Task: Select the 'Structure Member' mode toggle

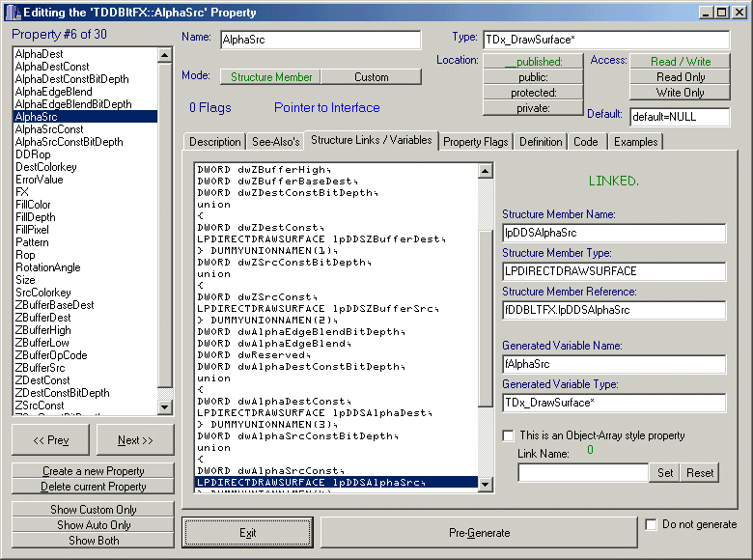Action: 271,76
